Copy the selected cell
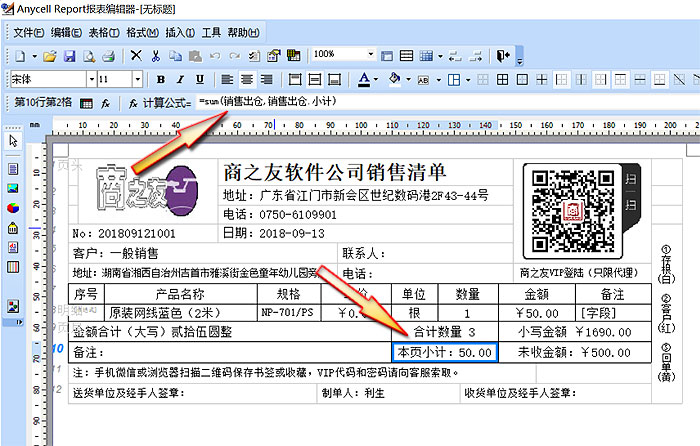 coord(175,56)
